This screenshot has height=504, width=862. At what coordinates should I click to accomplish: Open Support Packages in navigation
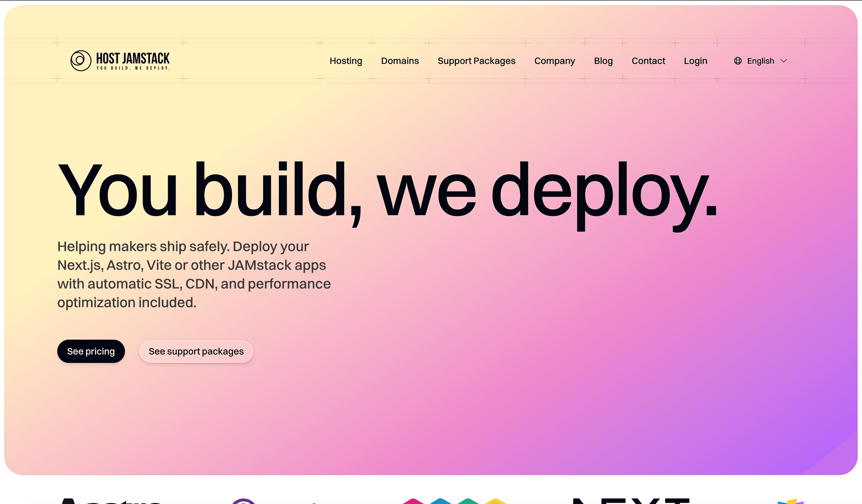(x=476, y=61)
